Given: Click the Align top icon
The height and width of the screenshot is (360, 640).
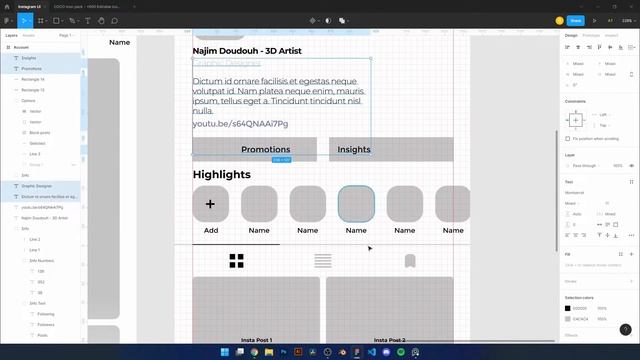Looking at the screenshot, I should click(599, 47).
